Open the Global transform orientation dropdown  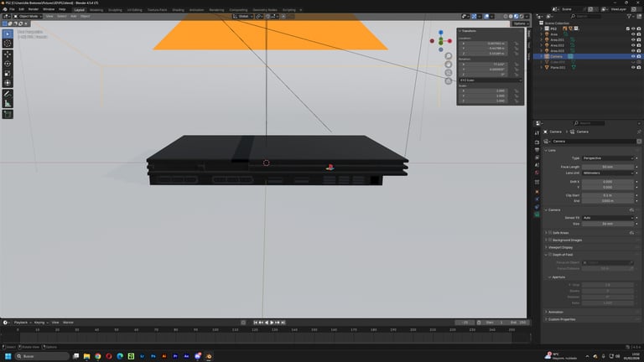click(243, 17)
